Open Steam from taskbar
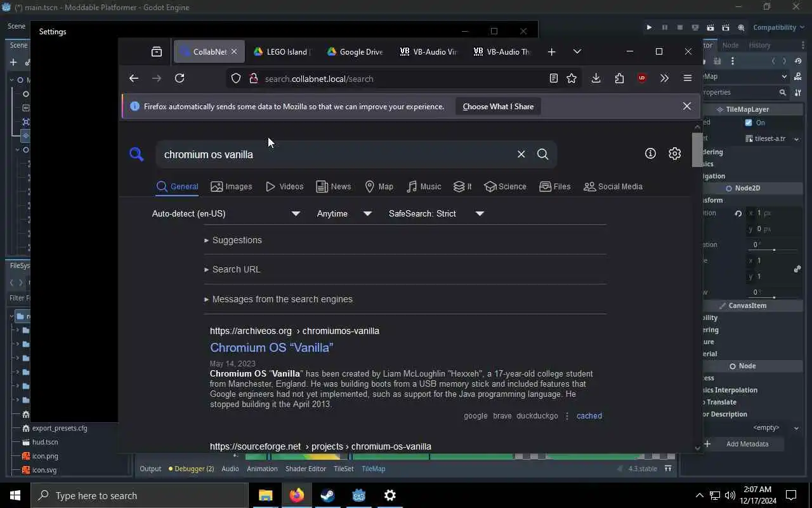Screen dimensions: 812x508 (327, 495)
